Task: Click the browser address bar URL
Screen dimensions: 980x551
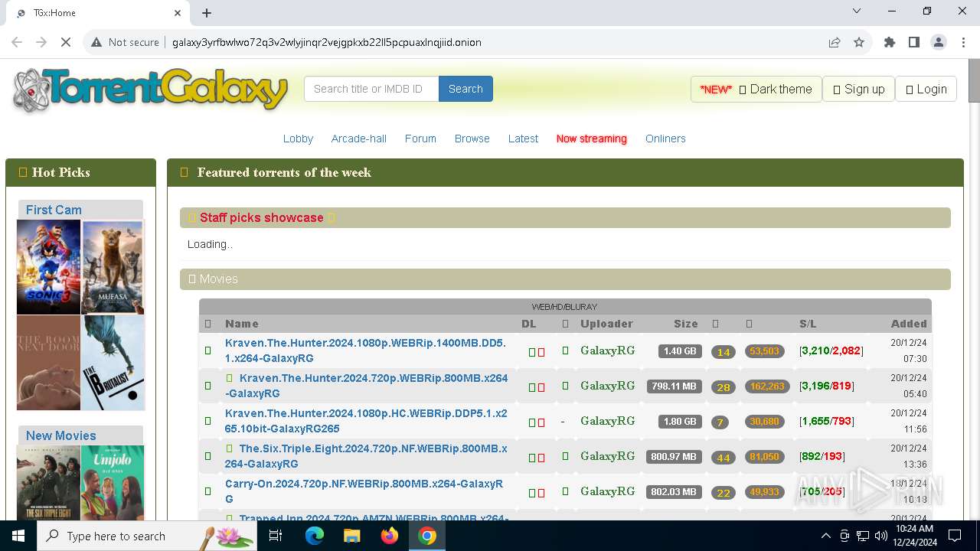Action: click(327, 42)
